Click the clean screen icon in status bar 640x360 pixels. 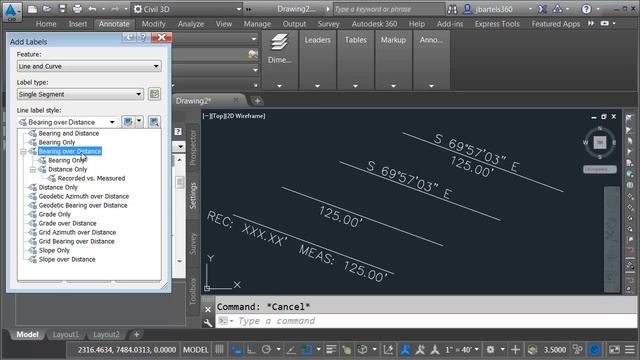click(614, 350)
